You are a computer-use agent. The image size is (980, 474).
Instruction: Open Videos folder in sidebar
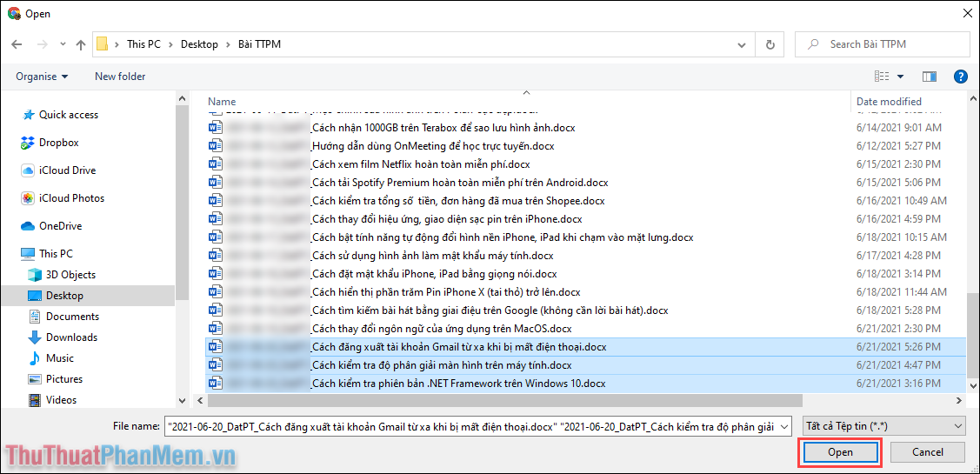click(52, 399)
